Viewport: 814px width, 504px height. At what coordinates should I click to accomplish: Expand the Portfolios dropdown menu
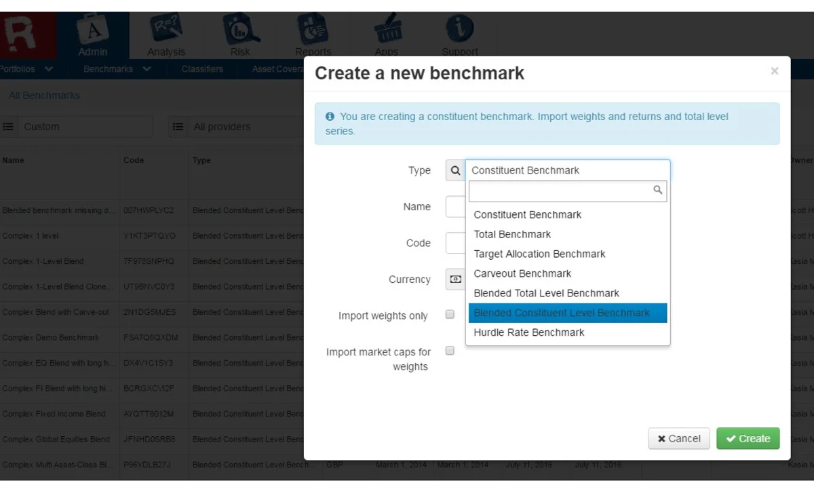(x=26, y=69)
